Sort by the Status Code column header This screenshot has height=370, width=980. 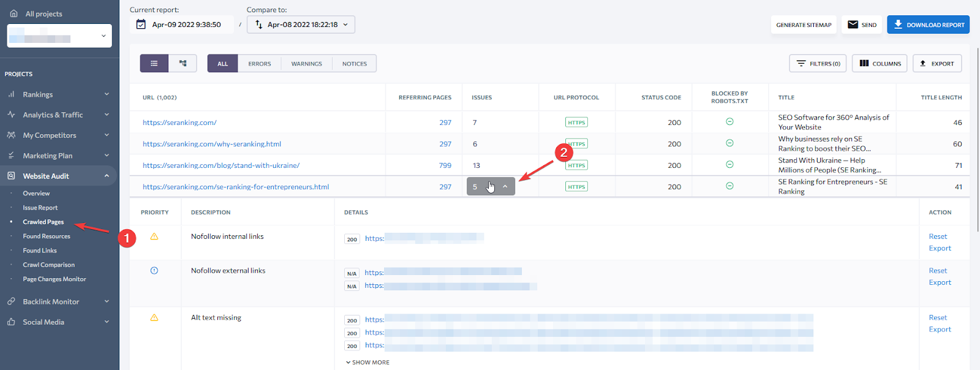pyautogui.click(x=661, y=97)
